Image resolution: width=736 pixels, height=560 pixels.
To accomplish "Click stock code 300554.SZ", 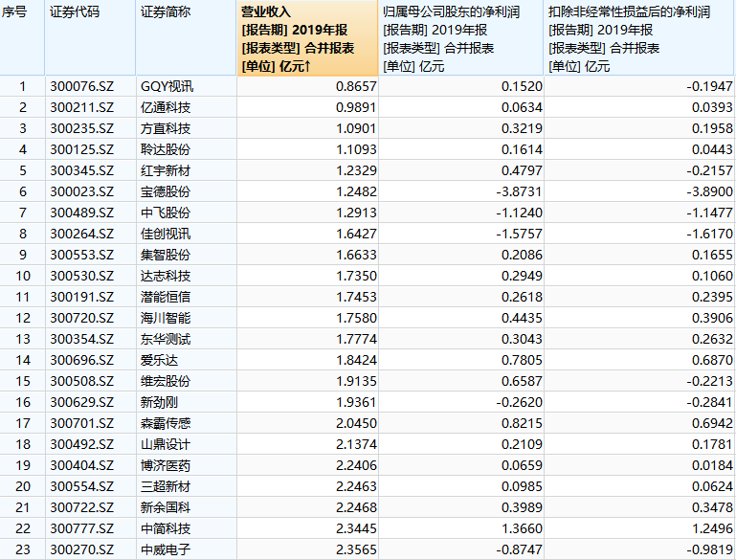I will (82, 487).
